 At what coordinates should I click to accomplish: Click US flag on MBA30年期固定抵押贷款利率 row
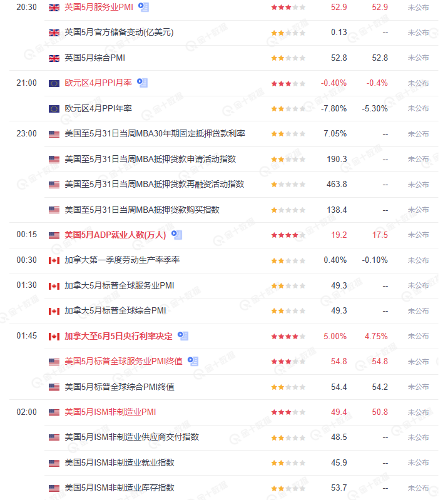(x=54, y=134)
